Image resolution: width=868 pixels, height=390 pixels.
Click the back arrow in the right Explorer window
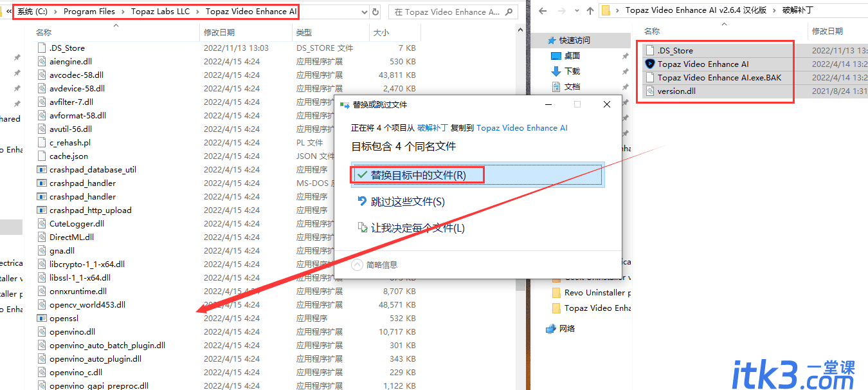[543, 10]
